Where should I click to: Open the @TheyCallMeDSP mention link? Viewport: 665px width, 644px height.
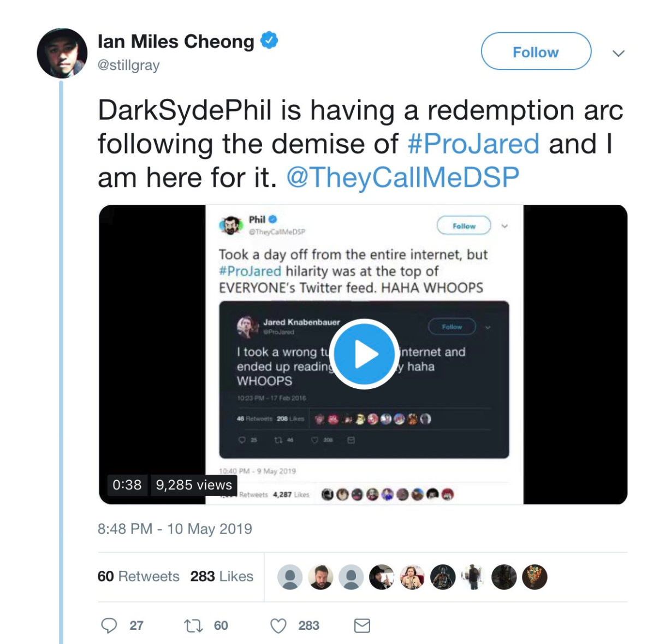click(403, 178)
